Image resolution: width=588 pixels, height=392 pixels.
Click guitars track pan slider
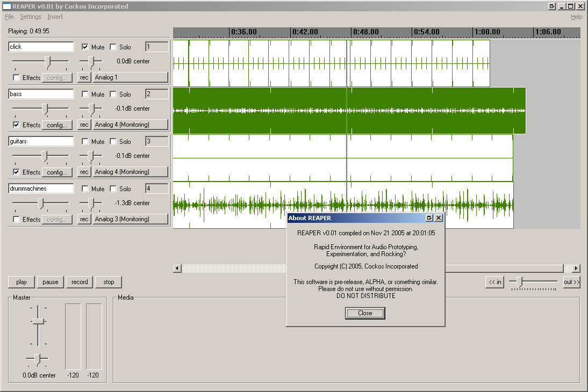[x=91, y=157]
